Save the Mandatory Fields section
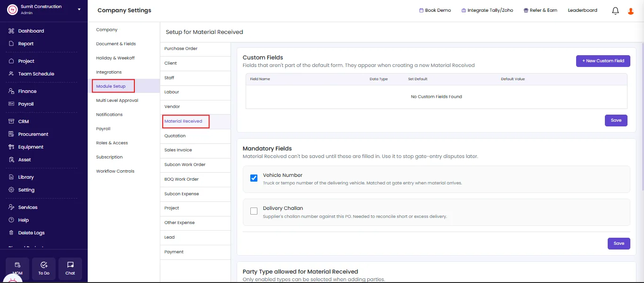Viewport: 644px width, 283px height. click(x=619, y=243)
